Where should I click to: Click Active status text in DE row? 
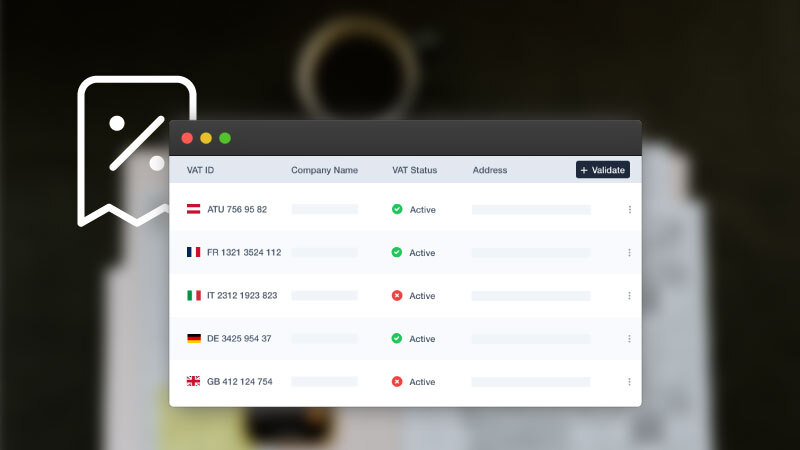(x=422, y=339)
